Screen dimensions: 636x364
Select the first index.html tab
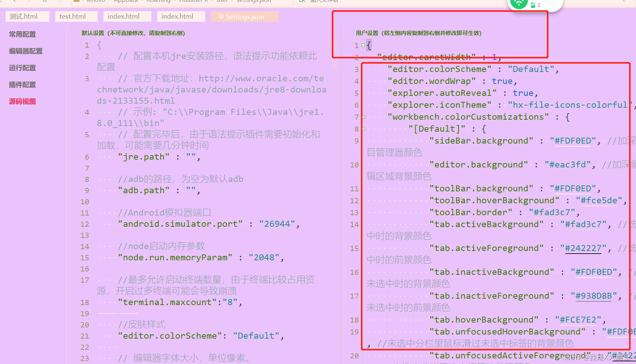(x=127, y=16)
